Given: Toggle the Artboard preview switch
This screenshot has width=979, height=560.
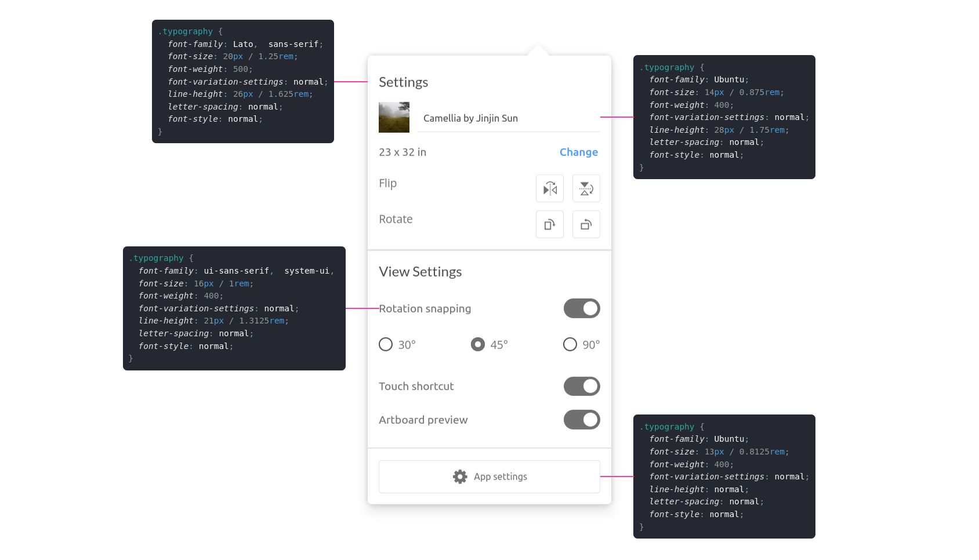Looking at the screenshot, I should click(x=582, y=420).
